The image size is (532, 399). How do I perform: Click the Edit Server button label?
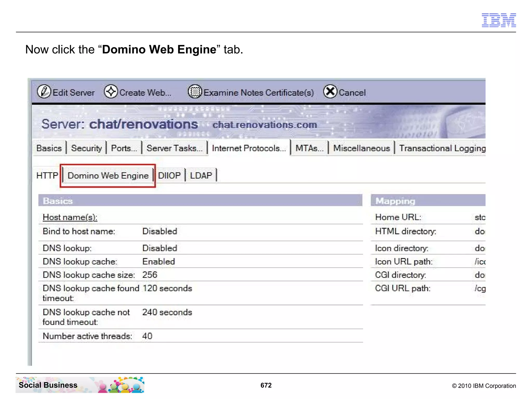click(x=74, y=93)
